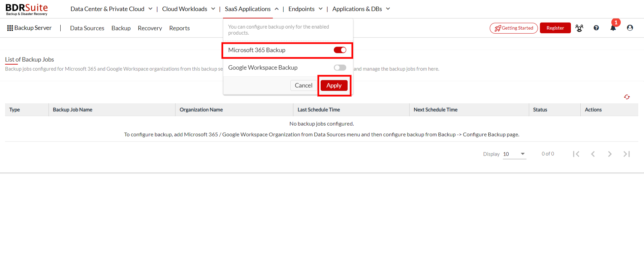644x260 pixels.
Task: Refresh the backup jobs list
Action: (x=627, y=97)
